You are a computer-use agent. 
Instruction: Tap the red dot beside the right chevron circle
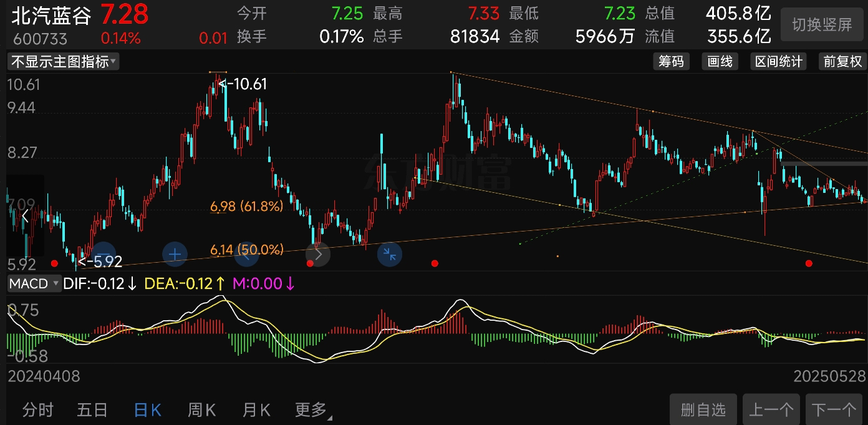pos(311,263)
